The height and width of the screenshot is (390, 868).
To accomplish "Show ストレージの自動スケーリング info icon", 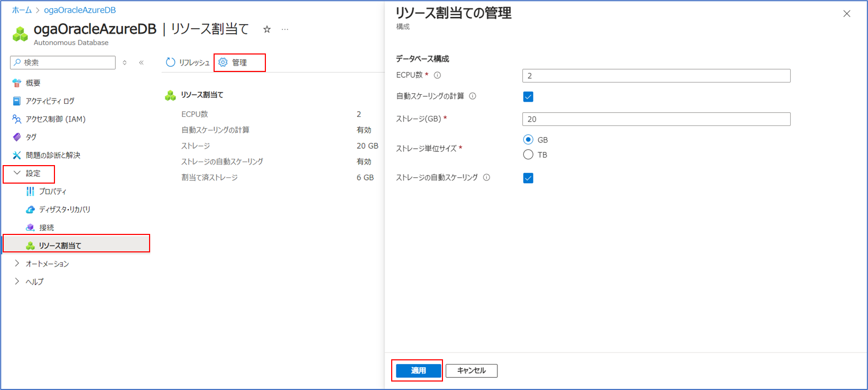I will click(x=486, y=177).
